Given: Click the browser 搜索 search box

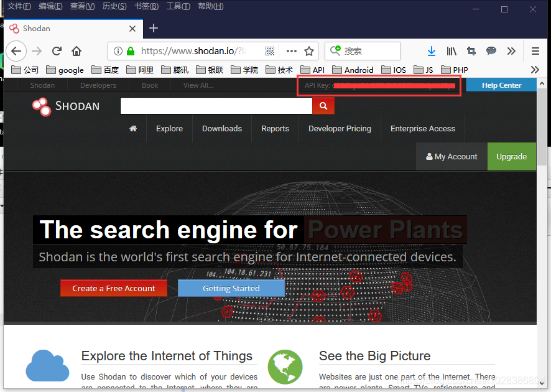Looking at the screenshot, I should click(363, 51).
